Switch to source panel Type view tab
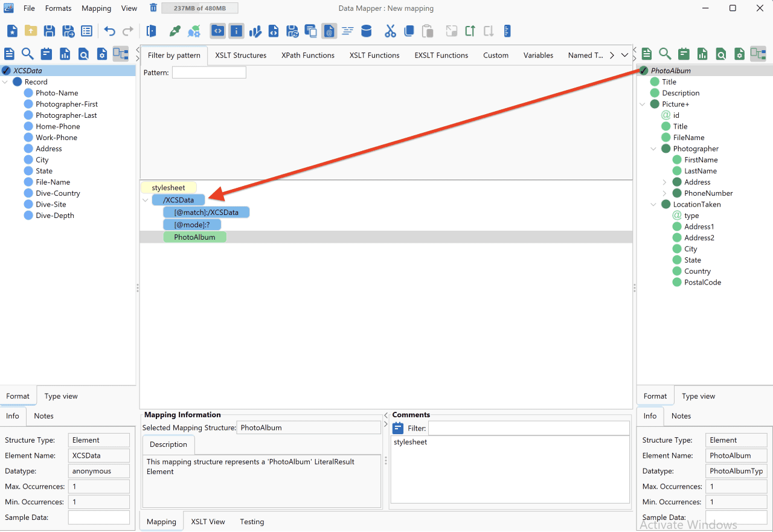The width and height of the screenshot is (773, 532). (x=61, y=396)
